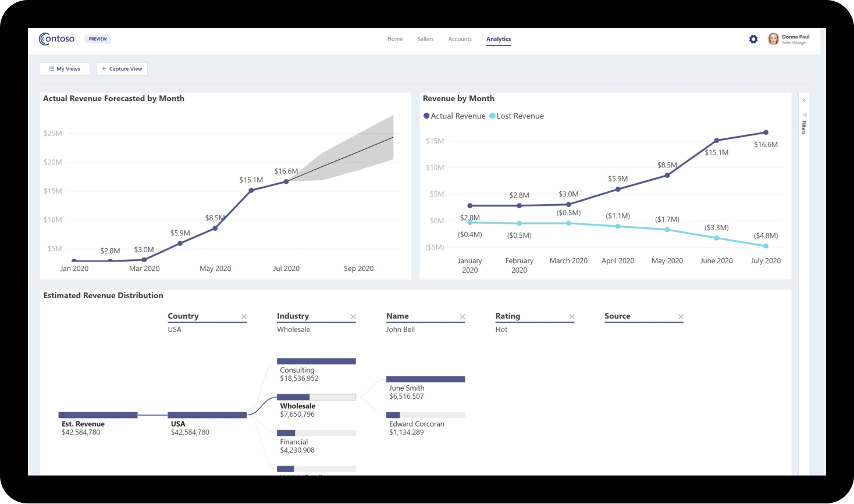This screenshot has width=854, height=504.
Task: Click the Contoso logo
Action: pos(57,39)
